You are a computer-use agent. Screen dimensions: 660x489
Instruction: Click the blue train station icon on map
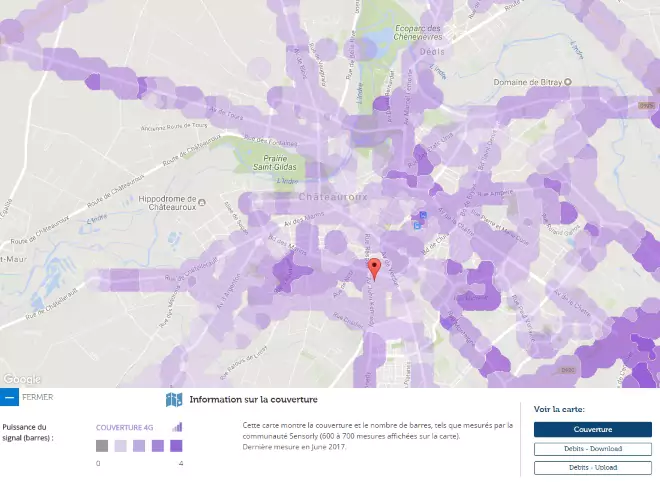(x=421, y=214)
